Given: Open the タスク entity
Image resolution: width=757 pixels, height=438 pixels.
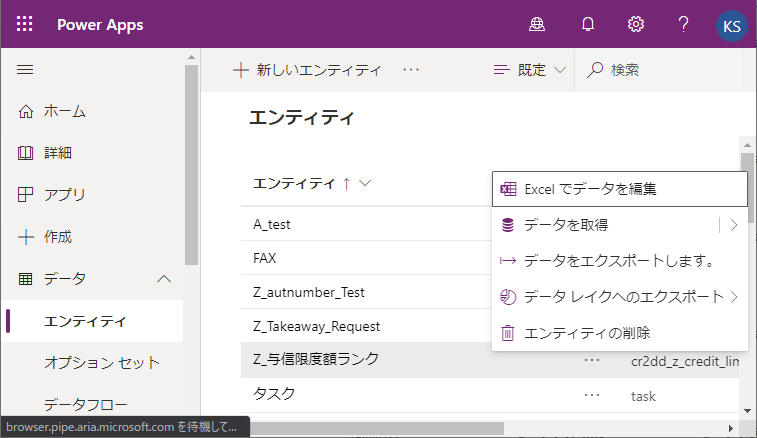Looking at the screenshot, I should pos(274,394).
